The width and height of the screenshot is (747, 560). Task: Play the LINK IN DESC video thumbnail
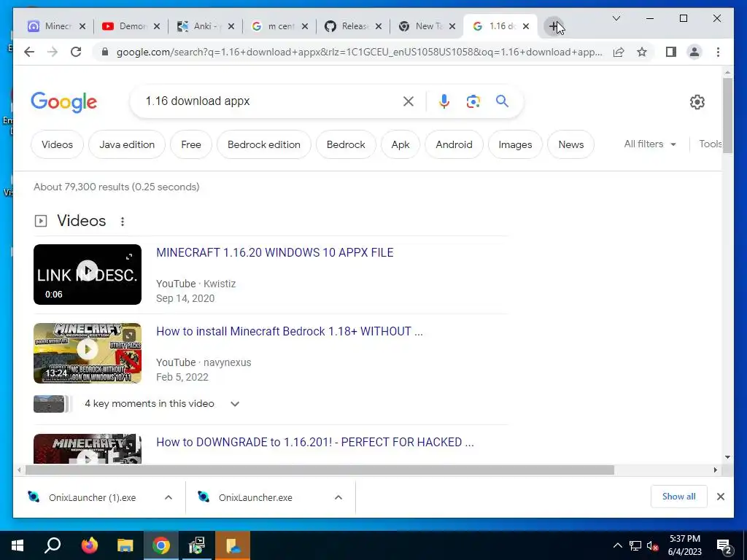(88, 274)
